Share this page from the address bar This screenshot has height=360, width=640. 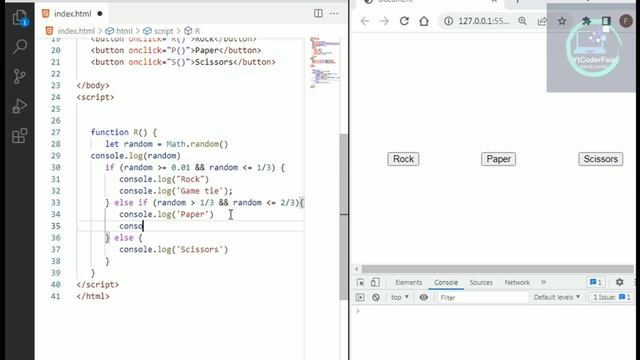tap(542, 21)
